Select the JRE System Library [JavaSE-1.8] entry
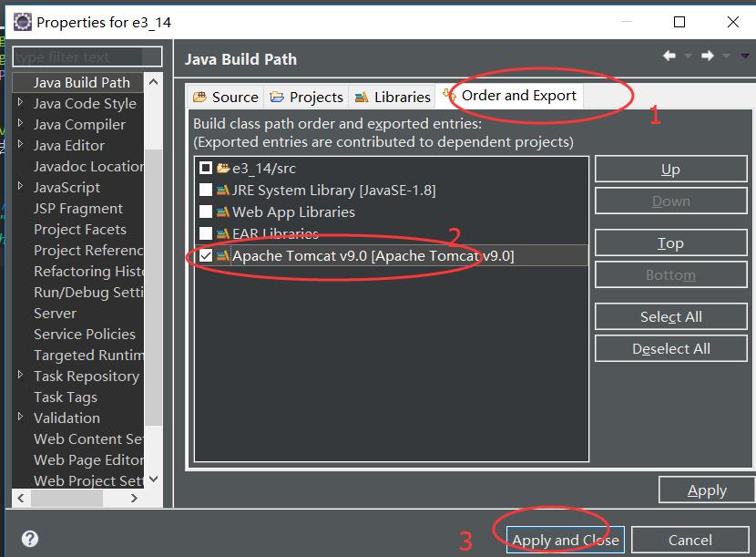The height and width of the screenshot is (557, 756). pyautogui.click(x=333, y=190)
